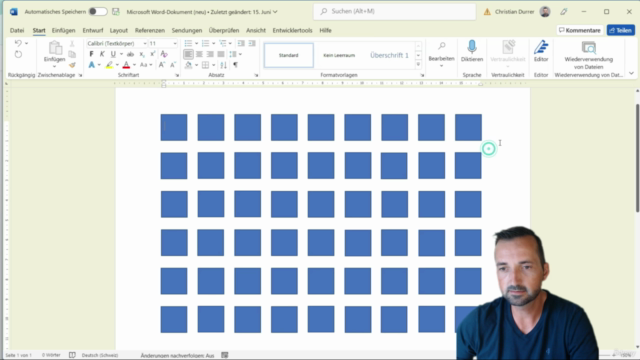Toggle bold formatting (F)

[x=91, y=54]
